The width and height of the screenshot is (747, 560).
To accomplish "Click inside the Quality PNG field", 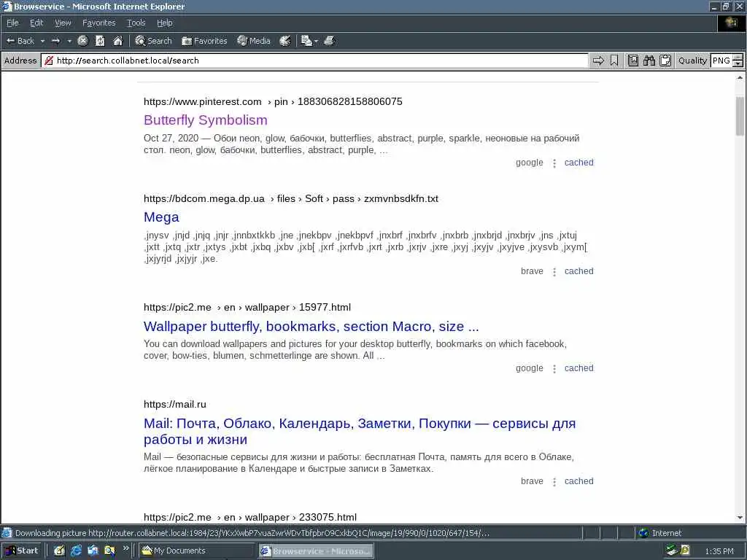I will [x=721, y=61].
